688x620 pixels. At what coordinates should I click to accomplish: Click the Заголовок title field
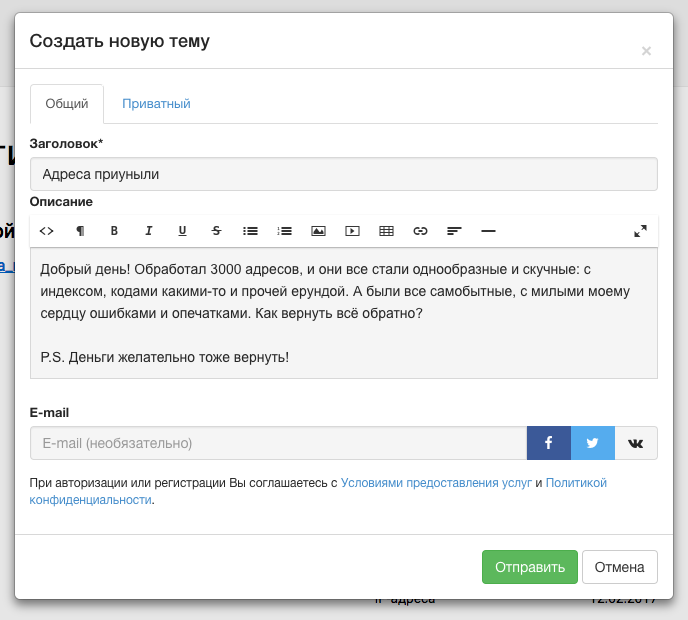click(x=344, y=174)
